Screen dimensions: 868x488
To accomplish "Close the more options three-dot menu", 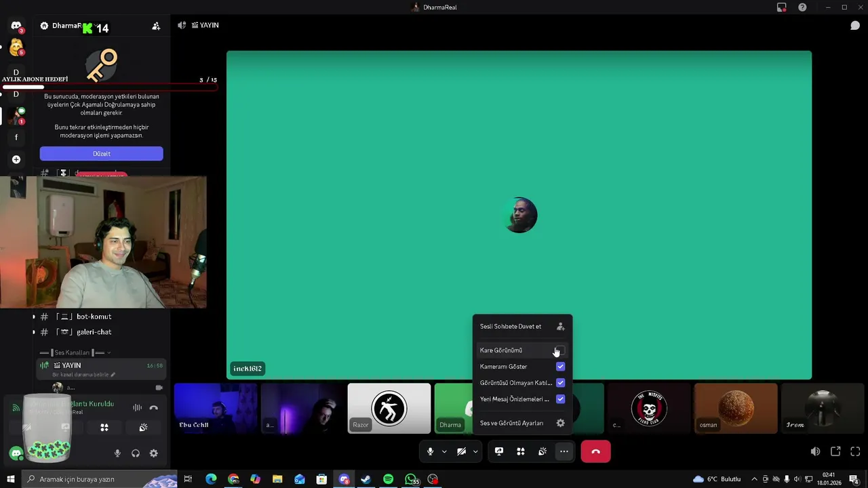I will click(x=564, y=451).
